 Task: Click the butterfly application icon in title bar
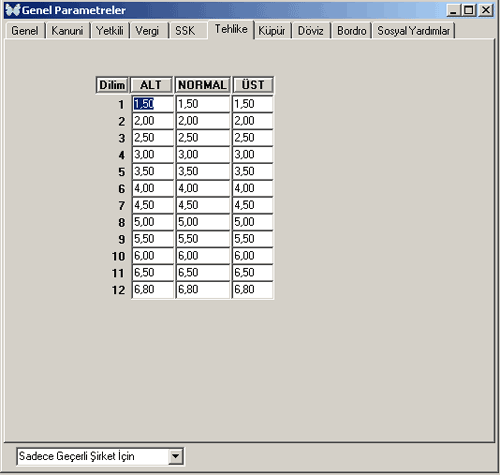pos(13,10)
